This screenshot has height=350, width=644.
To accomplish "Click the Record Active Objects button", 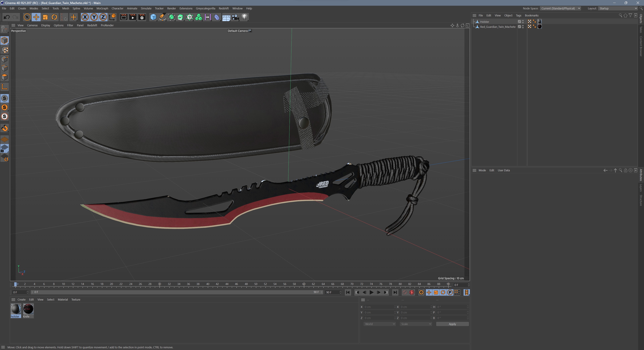I will 405,292.
